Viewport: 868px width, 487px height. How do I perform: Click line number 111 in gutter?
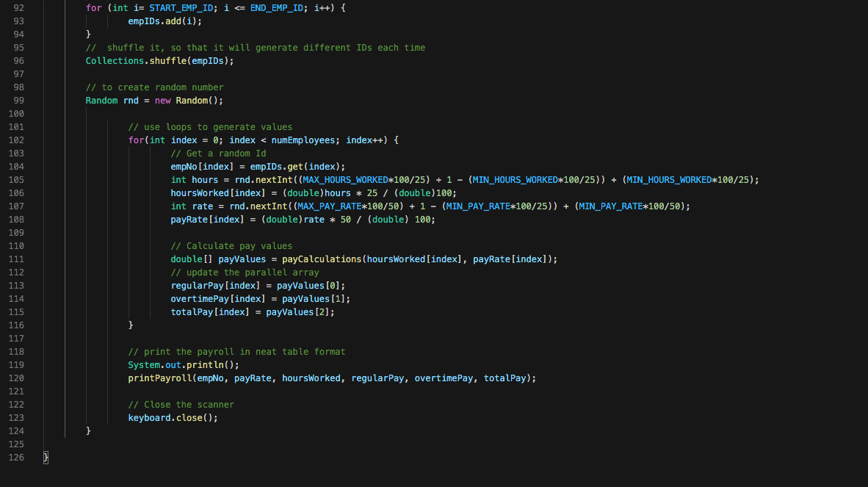pos(16,259)
